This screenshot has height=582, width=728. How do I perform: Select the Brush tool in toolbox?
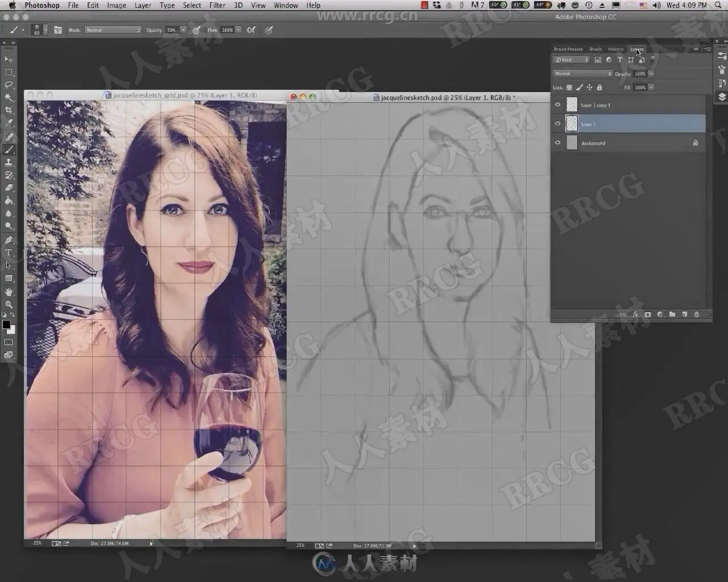9,150
